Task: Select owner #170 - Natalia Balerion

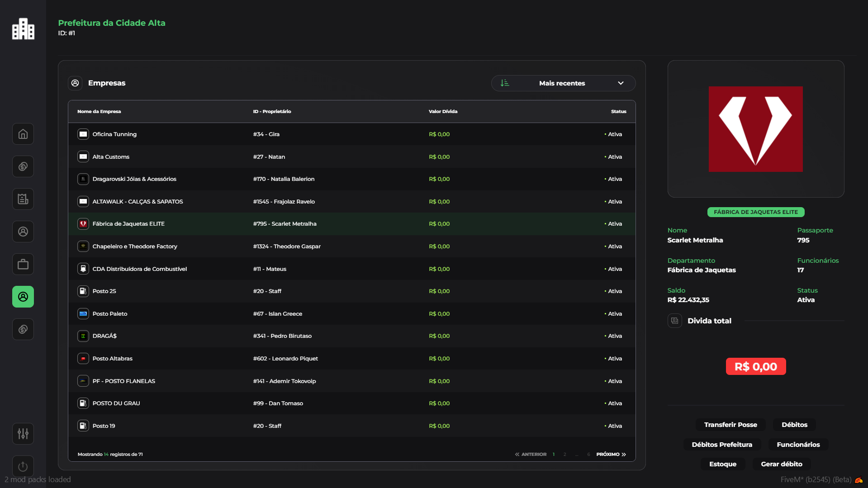Action: click(284, 179)
